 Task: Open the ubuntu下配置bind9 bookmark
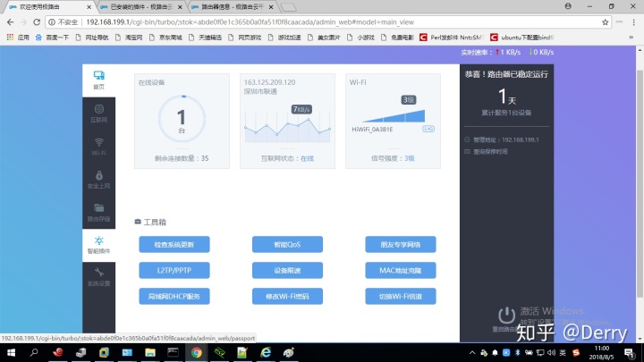(x=522, y=38)
